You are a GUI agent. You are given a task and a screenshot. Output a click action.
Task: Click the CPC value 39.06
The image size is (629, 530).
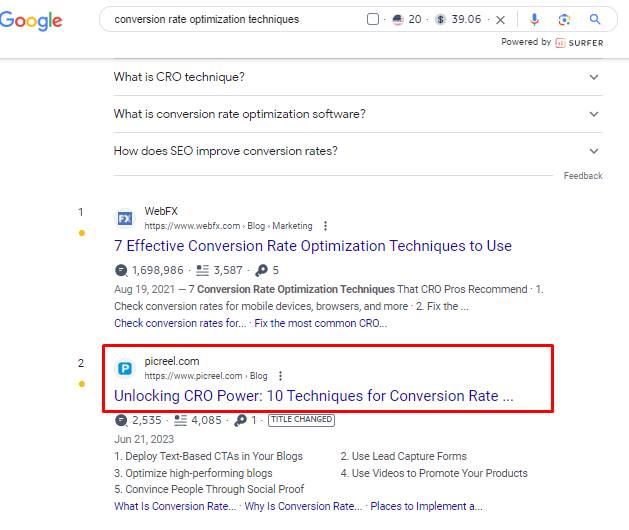pyautogui.click(x=466, y=19)
